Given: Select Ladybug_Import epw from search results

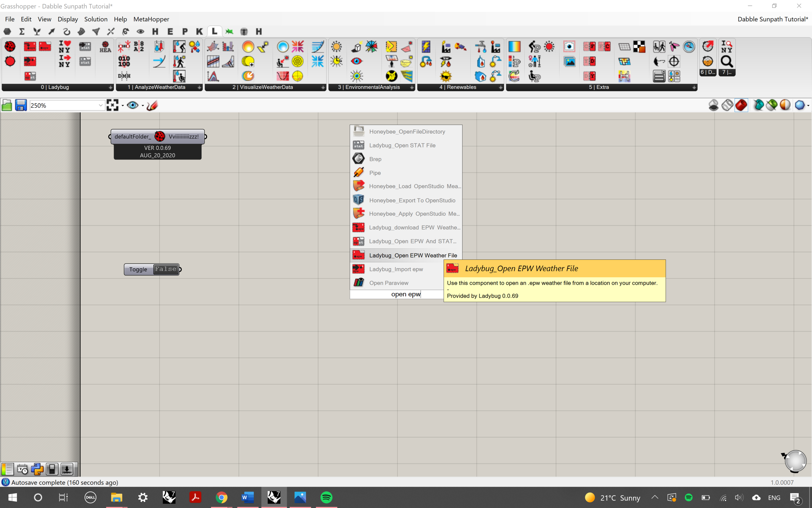Looking at the screenshot, I should 396,269.
